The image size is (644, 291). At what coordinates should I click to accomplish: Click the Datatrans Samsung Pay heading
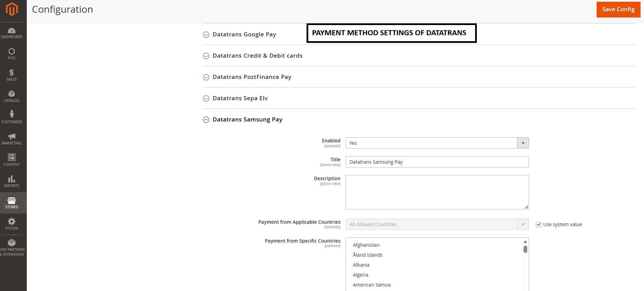(x=248, y=119)
